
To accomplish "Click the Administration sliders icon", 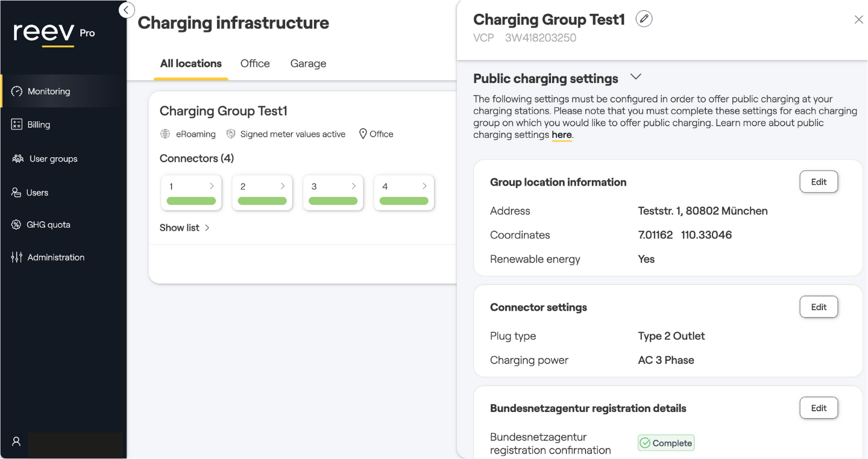I will [x=17, y=257].
